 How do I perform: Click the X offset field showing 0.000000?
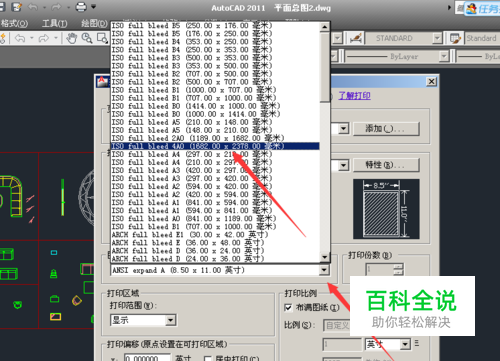tap(148, 358)
